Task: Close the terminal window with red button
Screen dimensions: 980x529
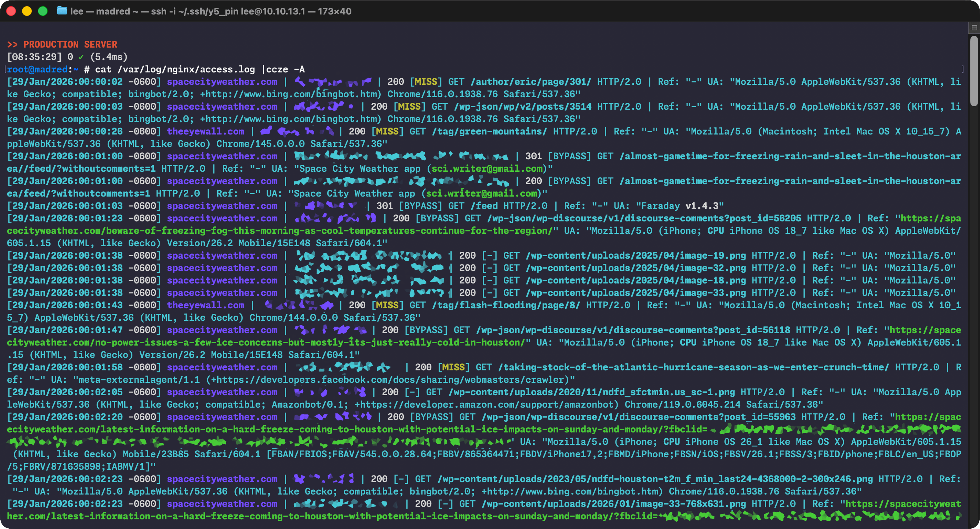Action: pos(11,11)
